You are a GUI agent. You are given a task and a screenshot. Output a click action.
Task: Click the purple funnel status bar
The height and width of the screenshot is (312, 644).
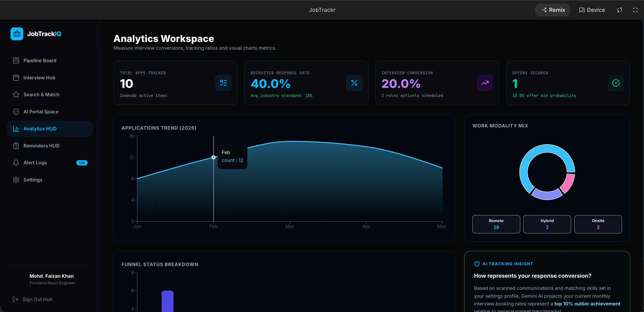point(167,301)
